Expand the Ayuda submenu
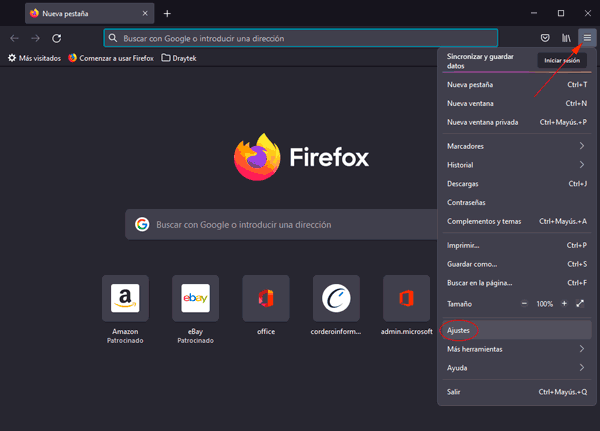 point(517,368)
